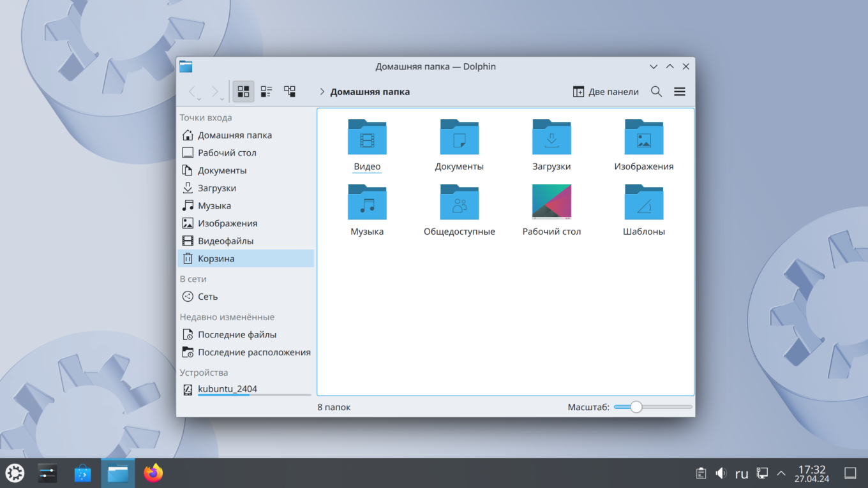
Task: Open the search magnifier icon
Action: point(656,91)
